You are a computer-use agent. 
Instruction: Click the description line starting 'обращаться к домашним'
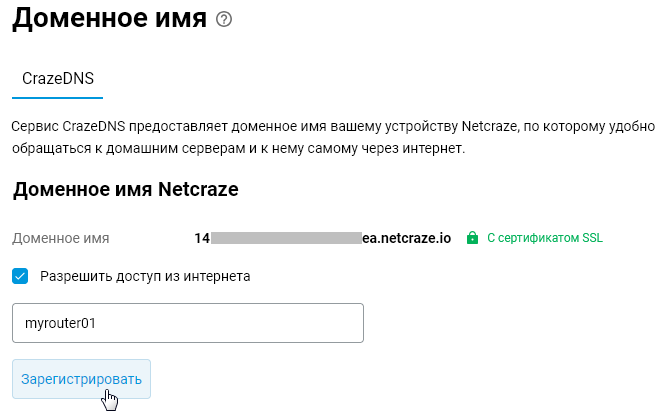pos(200,149)
